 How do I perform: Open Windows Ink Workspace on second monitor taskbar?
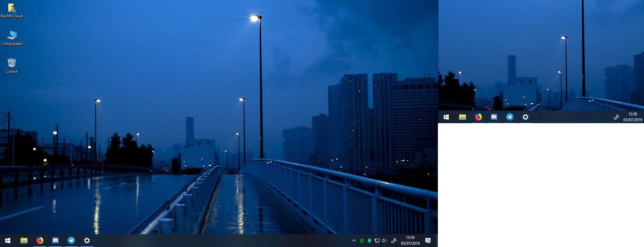coord(616,117)
